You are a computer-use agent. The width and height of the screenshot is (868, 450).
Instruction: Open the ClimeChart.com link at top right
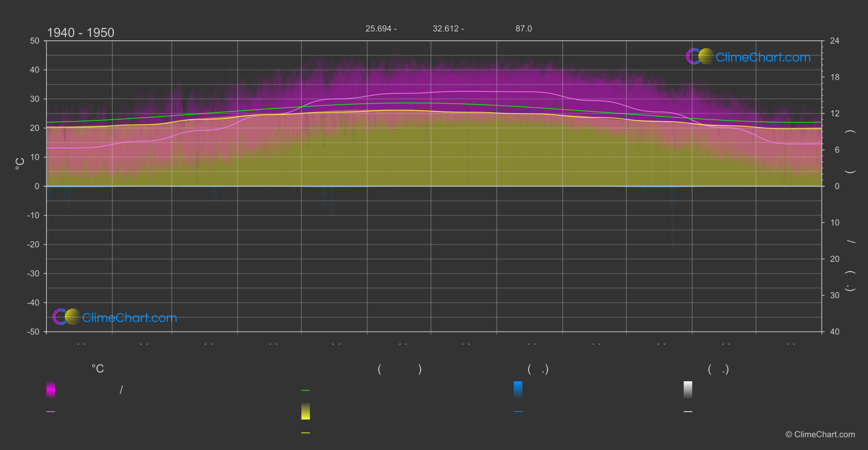click(x=763, y=57)
